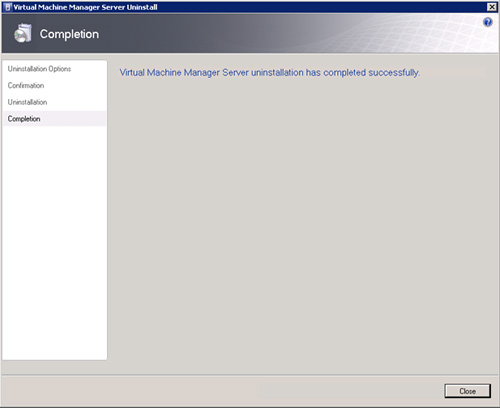Click the title bar application icon
This screenshot has width=500, height=408.
click(8, 7)
